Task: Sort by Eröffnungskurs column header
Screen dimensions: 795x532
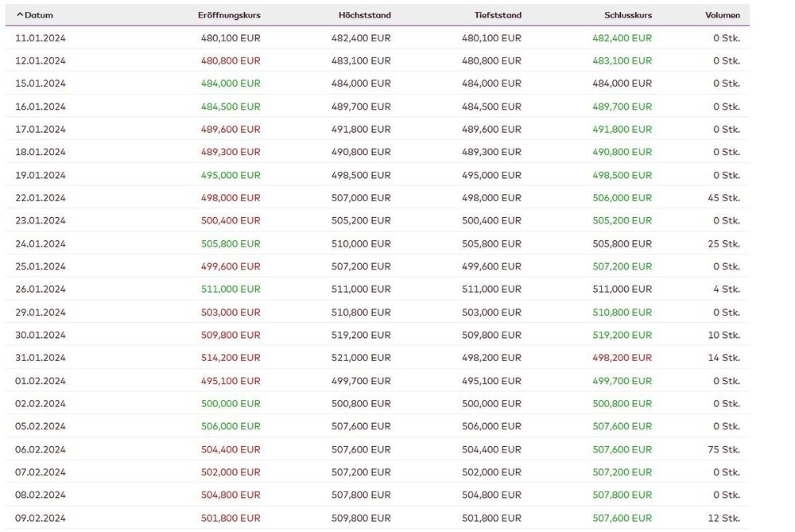Action: [229, 15]
